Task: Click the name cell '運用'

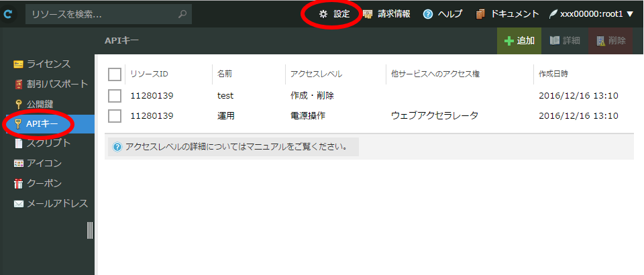Action: click(226, 116)
